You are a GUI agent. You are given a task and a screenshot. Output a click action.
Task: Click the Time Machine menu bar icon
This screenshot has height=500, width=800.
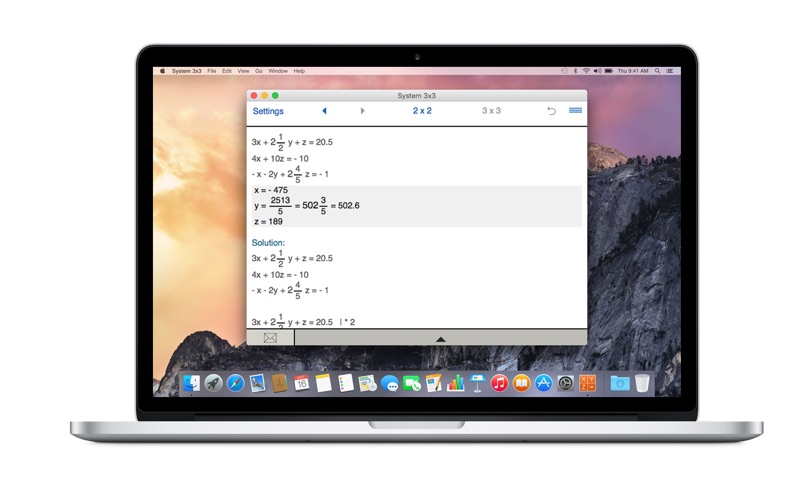coord(564,71)
